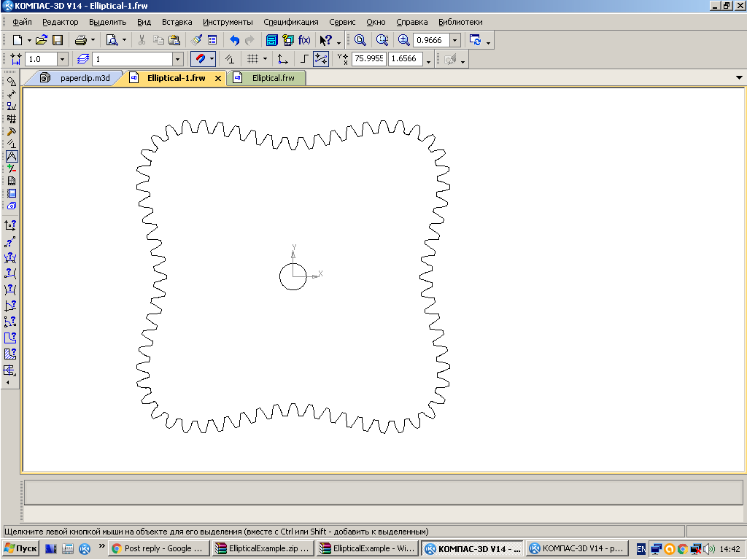Open an existing file via folder icon
The height and width of the screenshot is (560, 747).
42,40
